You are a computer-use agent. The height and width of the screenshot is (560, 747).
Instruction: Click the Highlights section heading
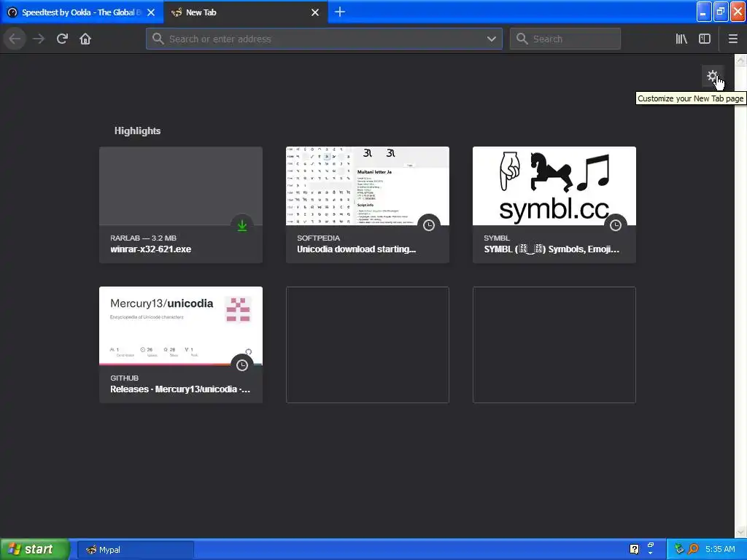click(137, 131)
